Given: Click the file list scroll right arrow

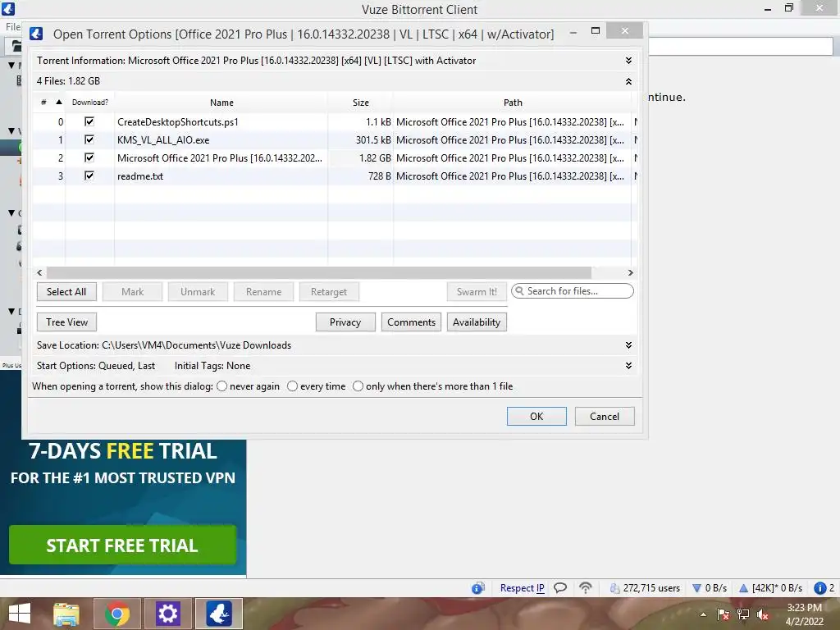Looking at the screenshot, I should (x=631, y=272).
